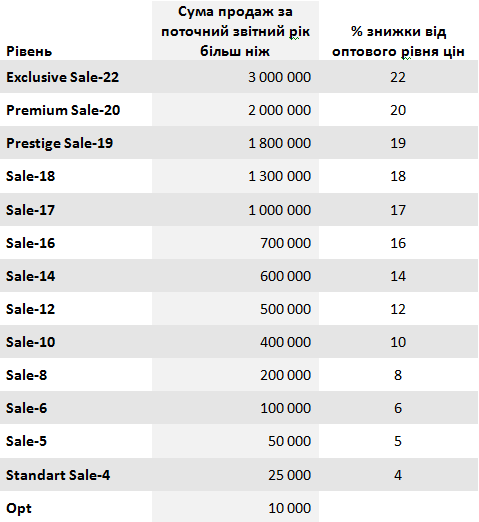Viewport: 479px width, 522px height.
Task: Click the discount value 6 cell
Action: (398, 407)
